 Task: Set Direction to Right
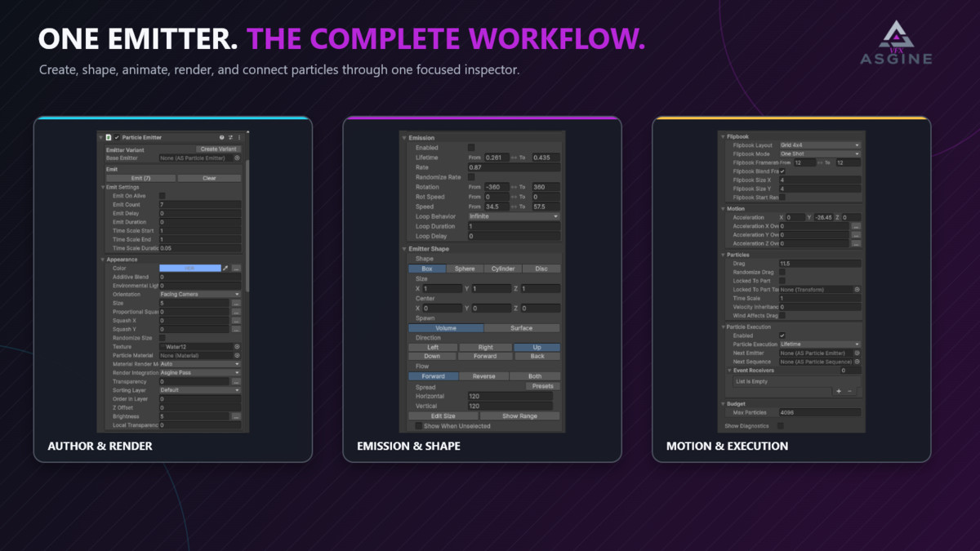485,347
